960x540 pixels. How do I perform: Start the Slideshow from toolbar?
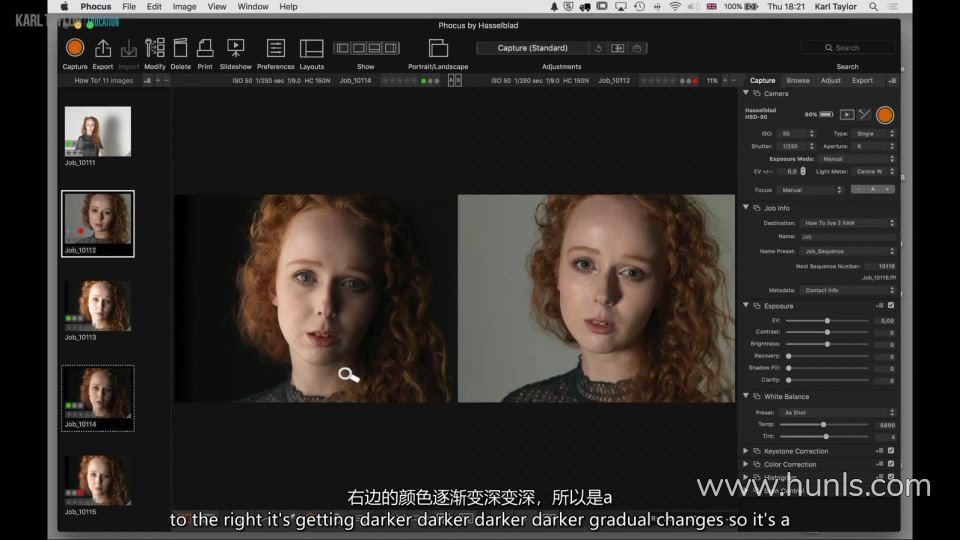pos(236,48)
